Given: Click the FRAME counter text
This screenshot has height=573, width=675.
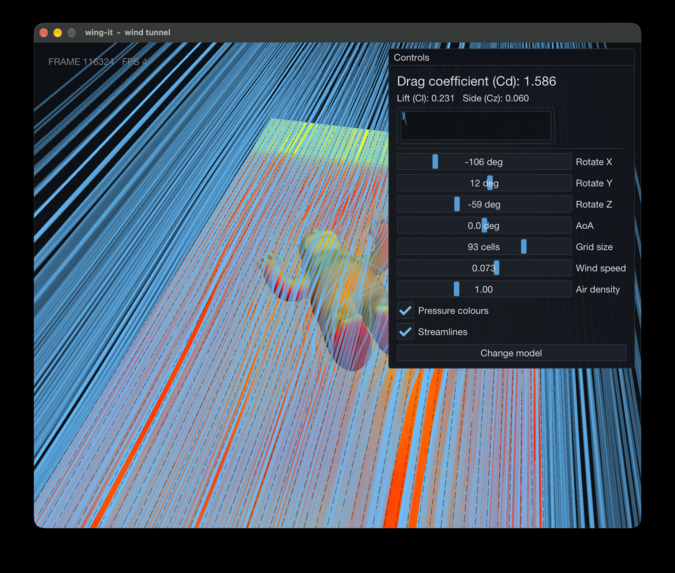Looking at the screenshot, I should coord(81,62).
